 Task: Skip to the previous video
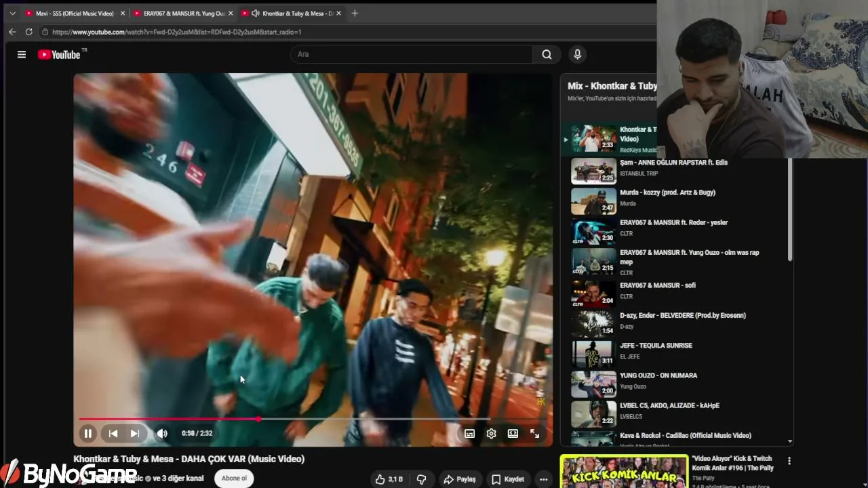pyautogui.click(x=113, y=434)
